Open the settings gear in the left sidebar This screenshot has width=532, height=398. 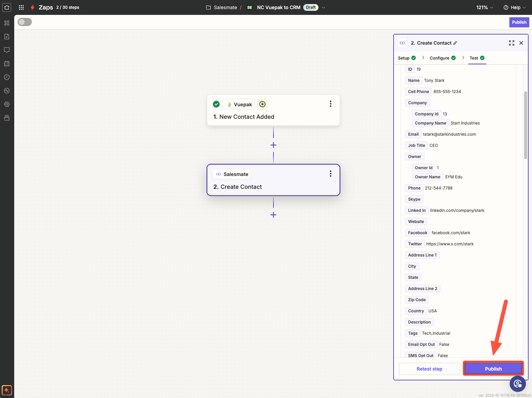click(7, 104)
